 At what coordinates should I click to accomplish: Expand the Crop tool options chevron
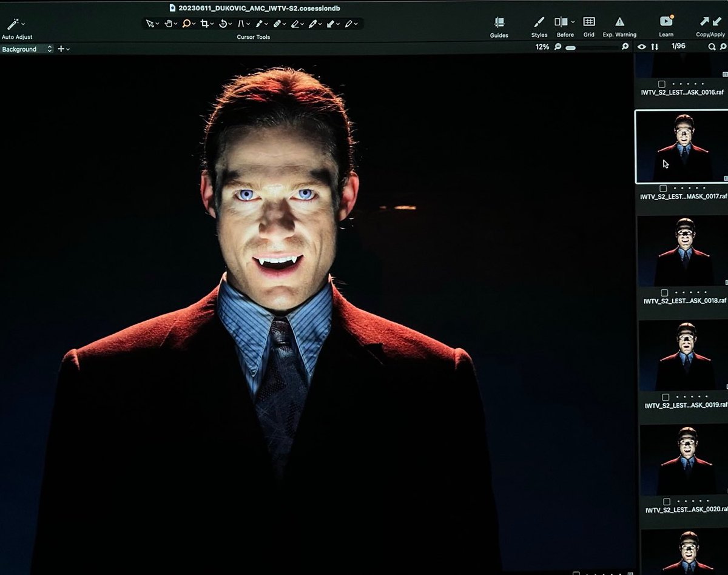click(x=212, y=24)
